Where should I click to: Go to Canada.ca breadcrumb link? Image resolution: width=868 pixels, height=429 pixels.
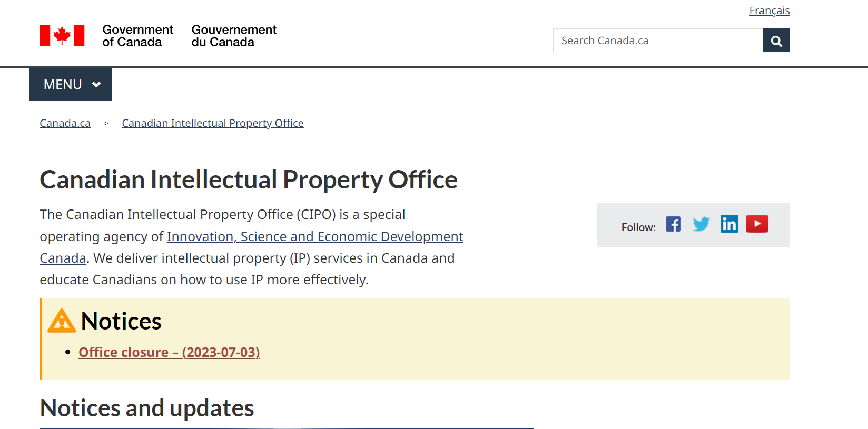tap(65, 123)
